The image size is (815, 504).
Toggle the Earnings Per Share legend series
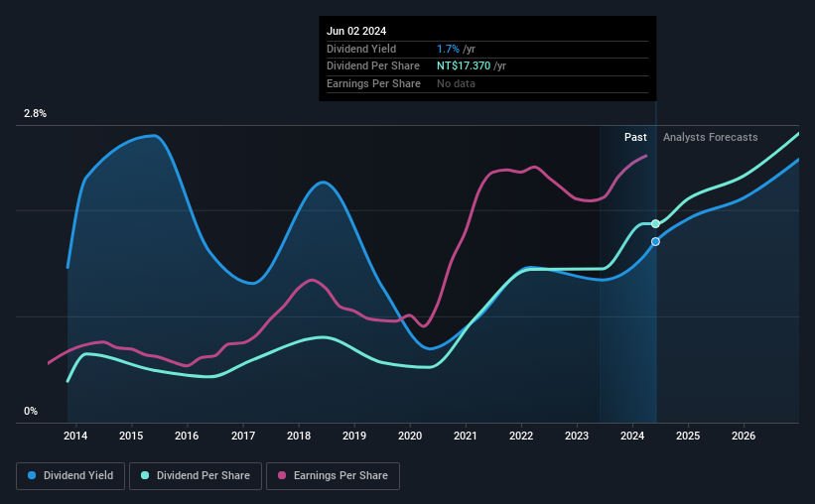333,476
